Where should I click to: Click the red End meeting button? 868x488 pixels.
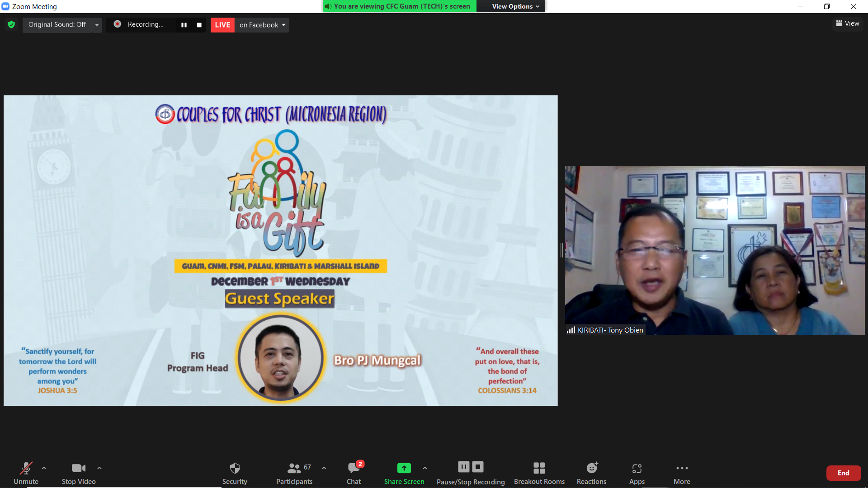pyautogui.click(x=844, y=473)
